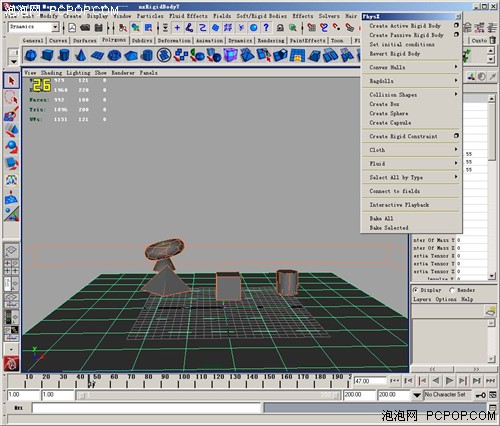This screenshot has width=500, height=426.
Task: Choose the Universal Manipulator tool
Action: click(x=11, y=180)
